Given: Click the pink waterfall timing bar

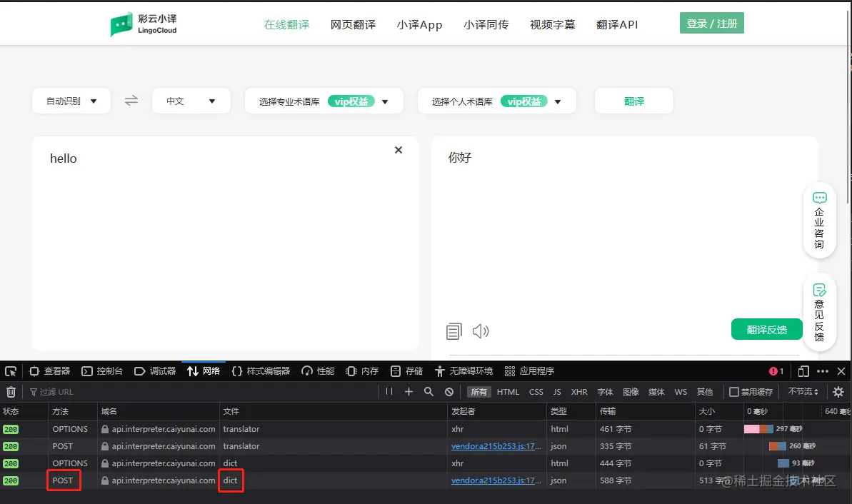Looking at the screenshot, I should pyautogui.click(x=750, y=428).
